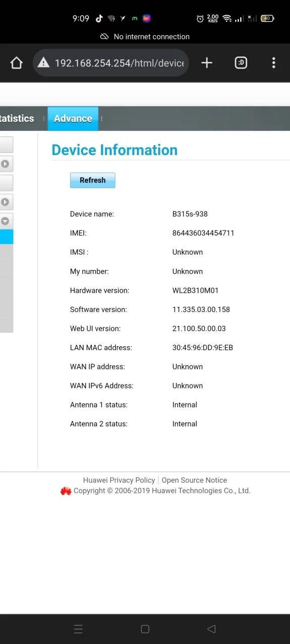Click the Device Information heading
Viewport: 290px width, 644px height.
115,150
